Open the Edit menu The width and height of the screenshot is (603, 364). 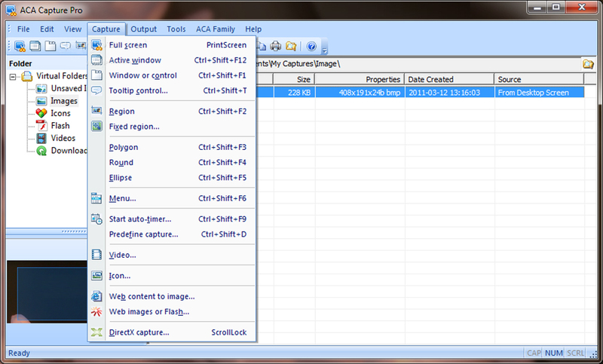(47, 29)
